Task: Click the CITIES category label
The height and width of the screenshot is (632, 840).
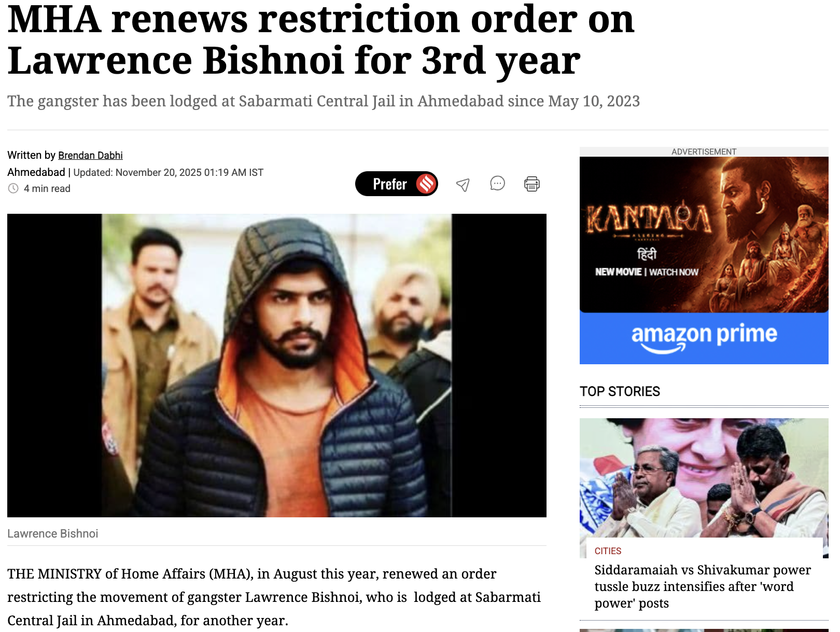Action: tap(608, 551)
